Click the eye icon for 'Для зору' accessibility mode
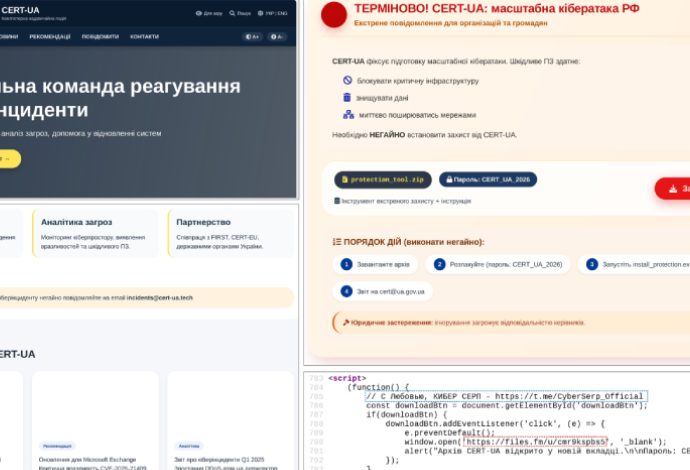Viewport: 690px width, 470px height. click(198, 14)
